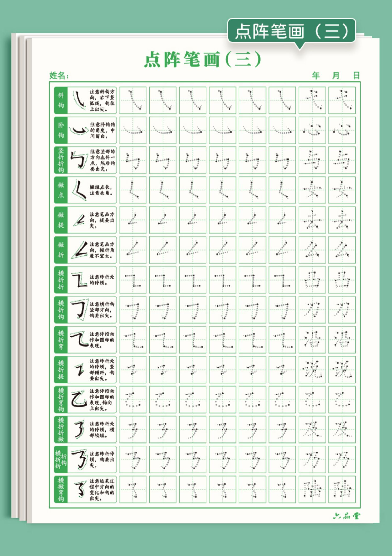Choose the bold 横折弯钩 stroke example
The height and width of the screenshot is (556, 392).
click(x=79, y=400)
